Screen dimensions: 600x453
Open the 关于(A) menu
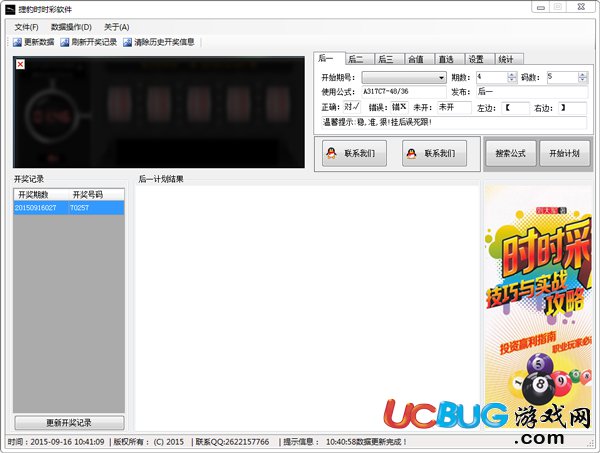point(117,27)
